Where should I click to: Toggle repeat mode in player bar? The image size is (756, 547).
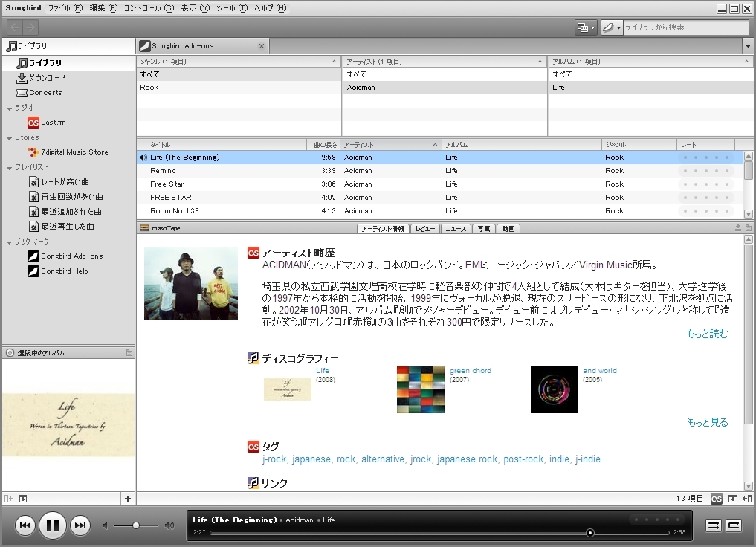click(734, 525)
